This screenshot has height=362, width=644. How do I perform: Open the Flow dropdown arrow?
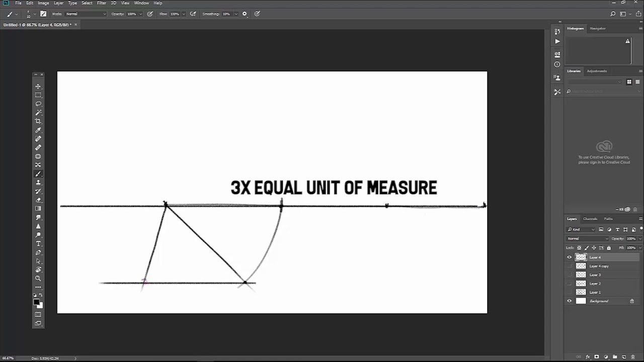click(184, 14)
